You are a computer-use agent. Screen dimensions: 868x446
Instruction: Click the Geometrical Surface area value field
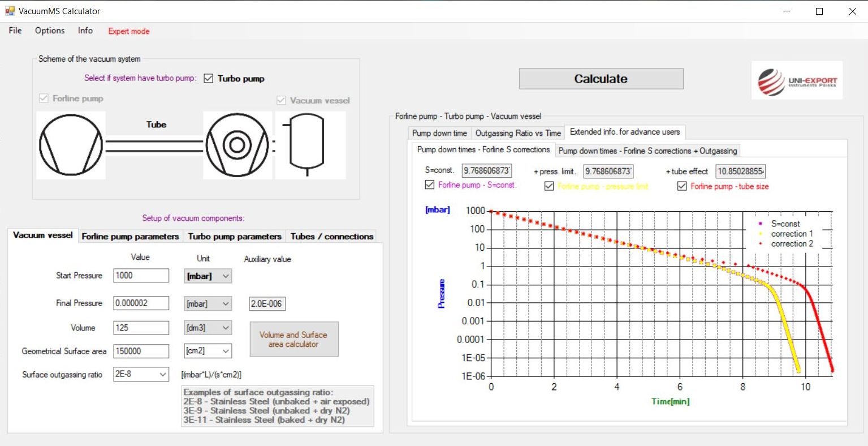pyautogui.click(x=141, y=351)
